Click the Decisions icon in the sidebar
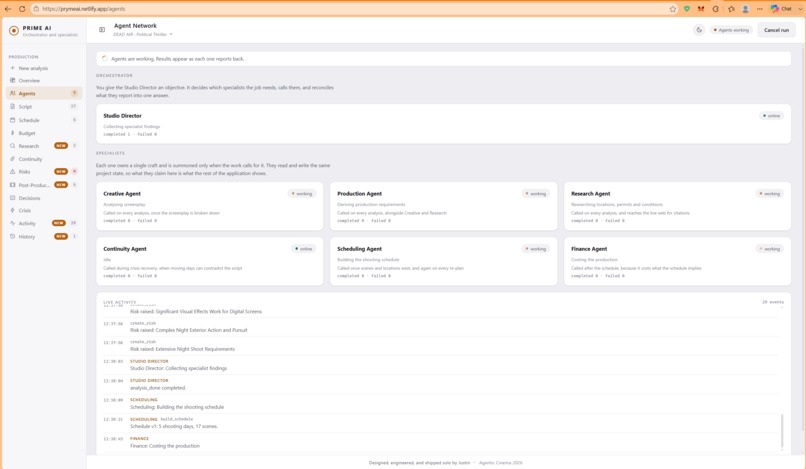 [x=12, y=198]
